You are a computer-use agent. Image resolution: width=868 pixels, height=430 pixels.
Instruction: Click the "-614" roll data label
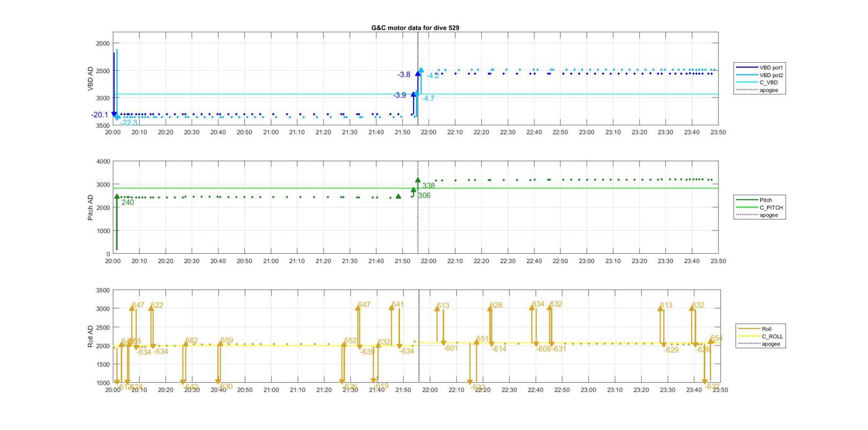499,349
